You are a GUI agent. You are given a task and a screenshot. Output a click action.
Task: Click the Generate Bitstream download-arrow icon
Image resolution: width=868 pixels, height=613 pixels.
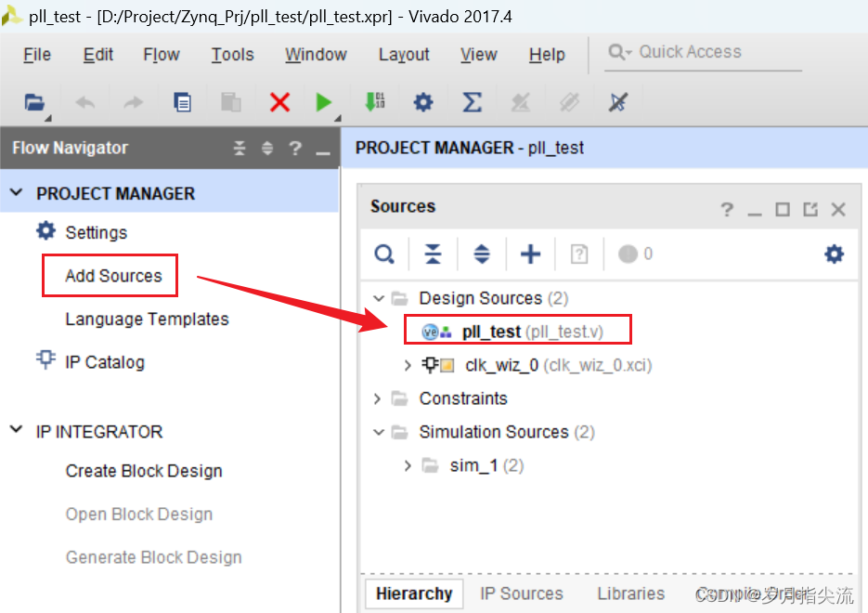375,102
